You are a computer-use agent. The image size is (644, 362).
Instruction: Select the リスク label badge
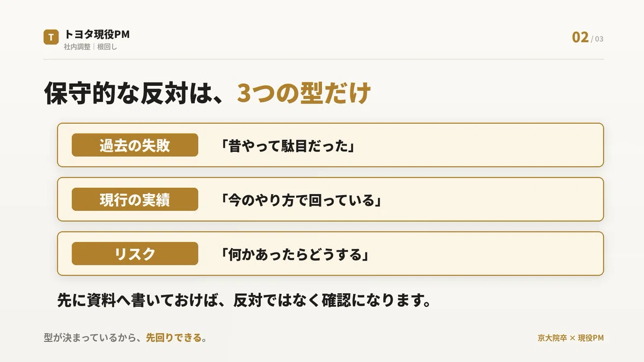click(135, 254)
